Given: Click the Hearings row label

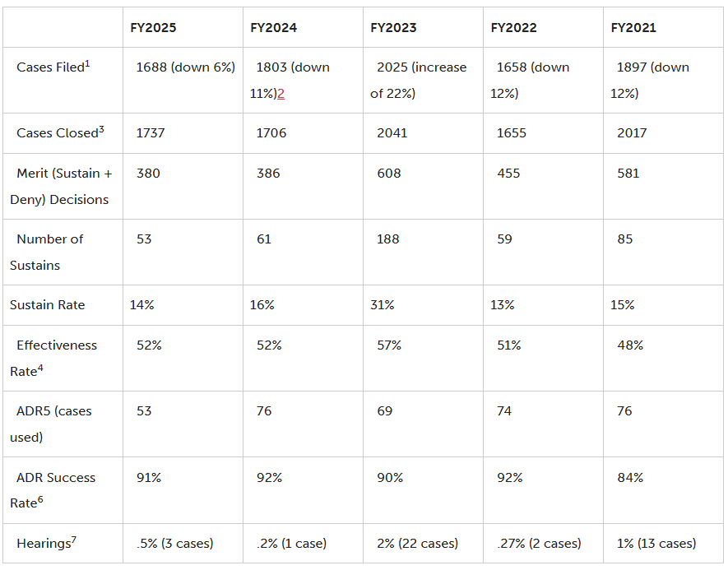Looking at the screenshot, I should (x=49, y=544).
